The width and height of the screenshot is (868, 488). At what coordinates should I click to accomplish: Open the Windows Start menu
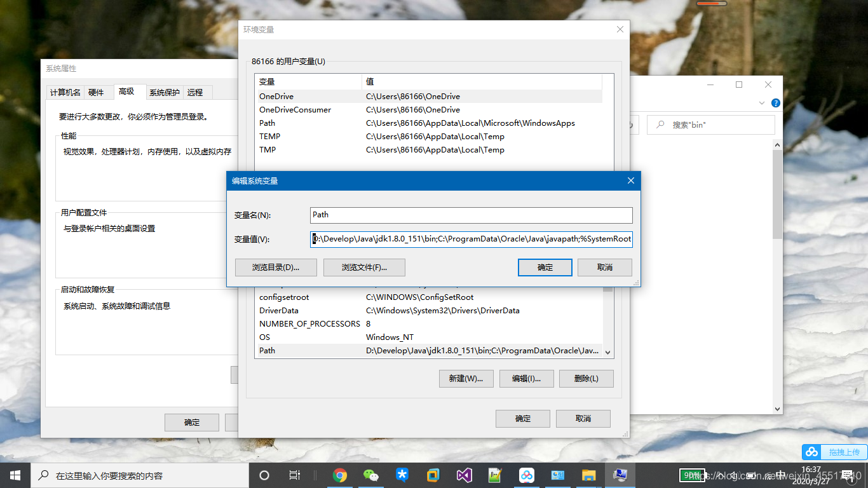pyautogui.click(x=15, y=475)
